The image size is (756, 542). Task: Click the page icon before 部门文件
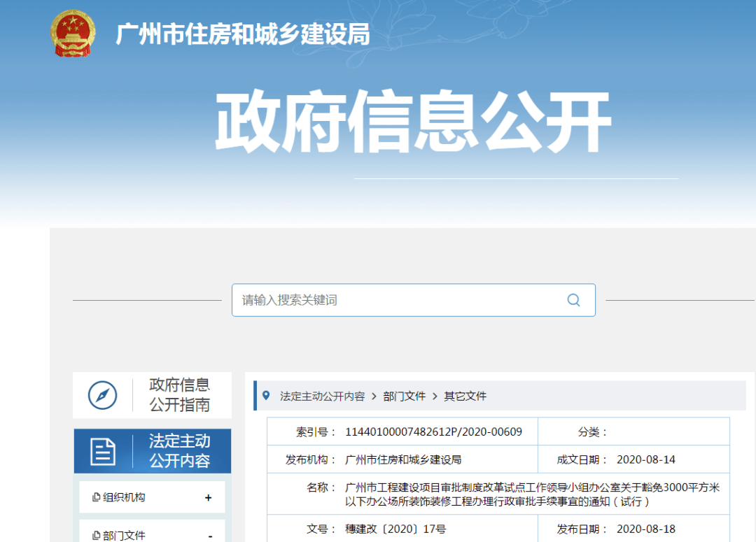click(x=96, y=535)
